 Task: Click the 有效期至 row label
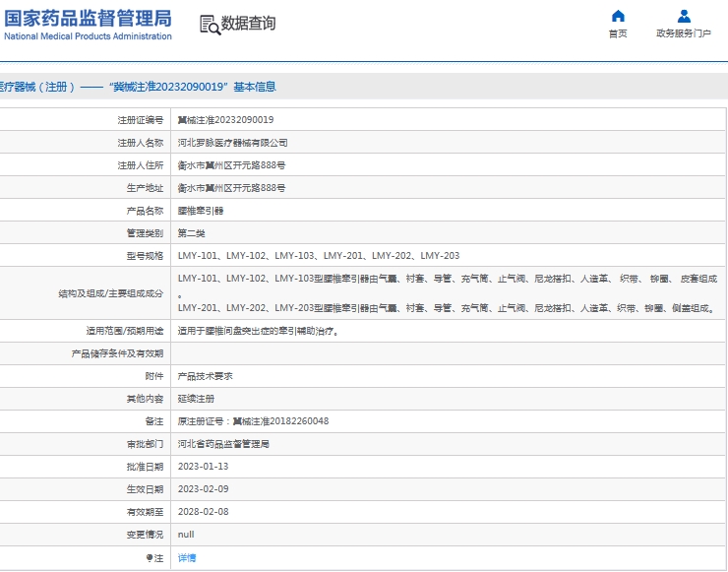click(x=145, y=512)
